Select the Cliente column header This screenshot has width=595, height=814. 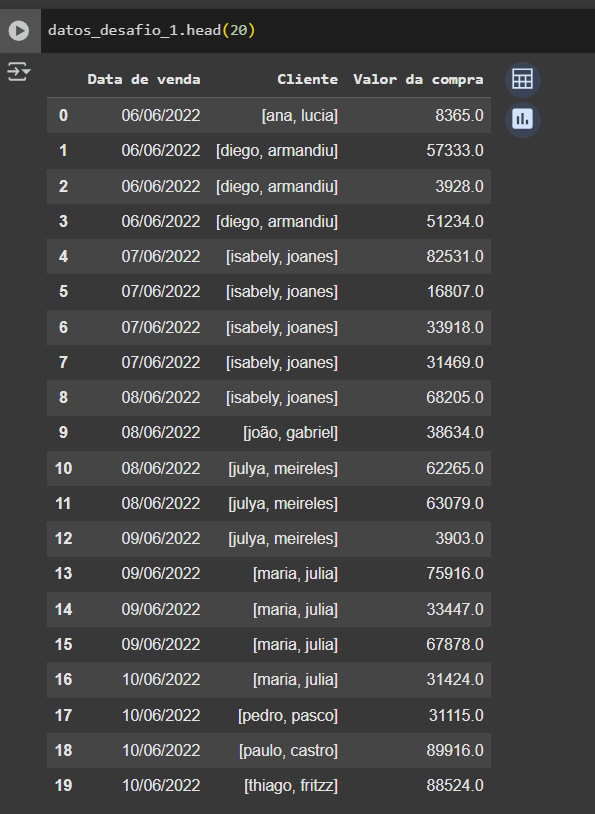pos(307,79)
